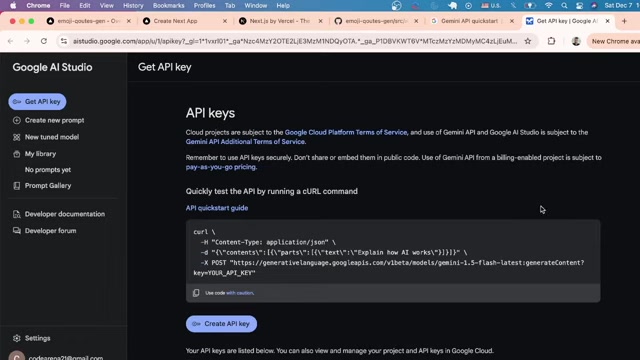Open Wi-Fi status in menu bar

pos(549,6)
